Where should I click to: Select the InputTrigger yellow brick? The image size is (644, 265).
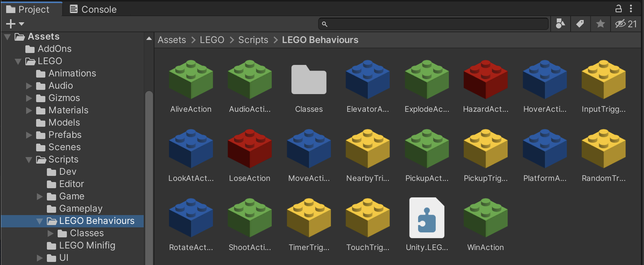604,79
